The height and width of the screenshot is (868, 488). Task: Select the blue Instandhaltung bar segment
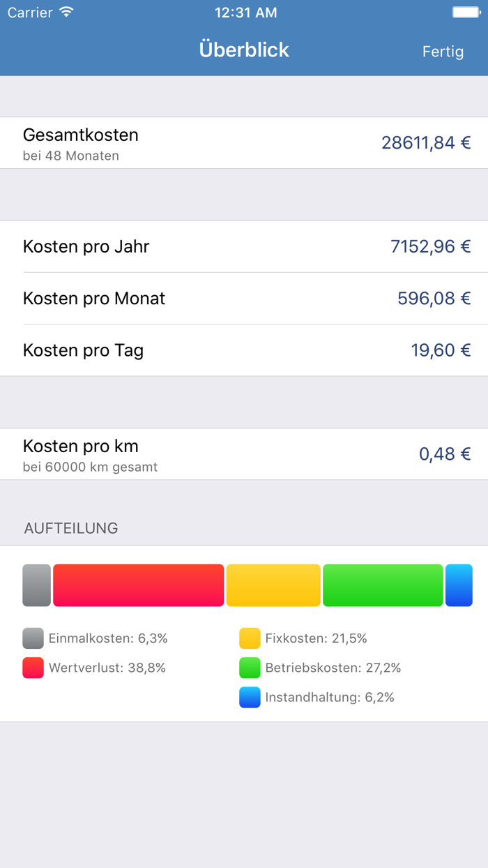[459, 585]
